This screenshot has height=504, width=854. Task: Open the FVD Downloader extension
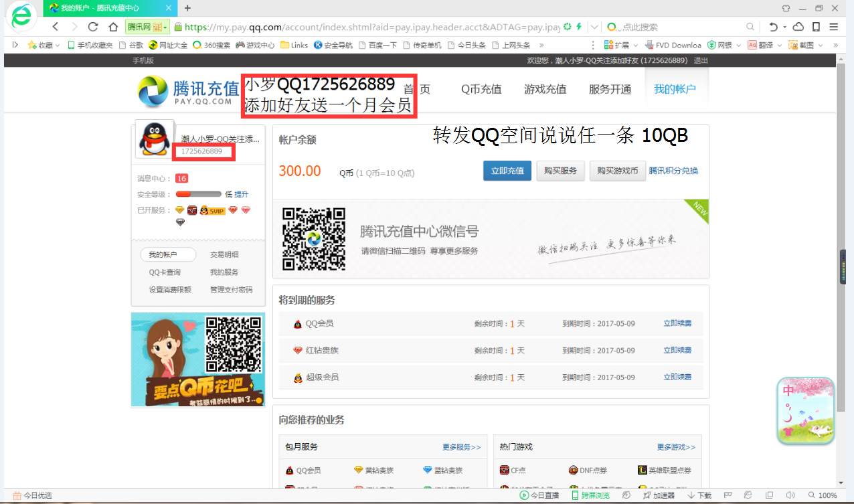pos(673,45)
